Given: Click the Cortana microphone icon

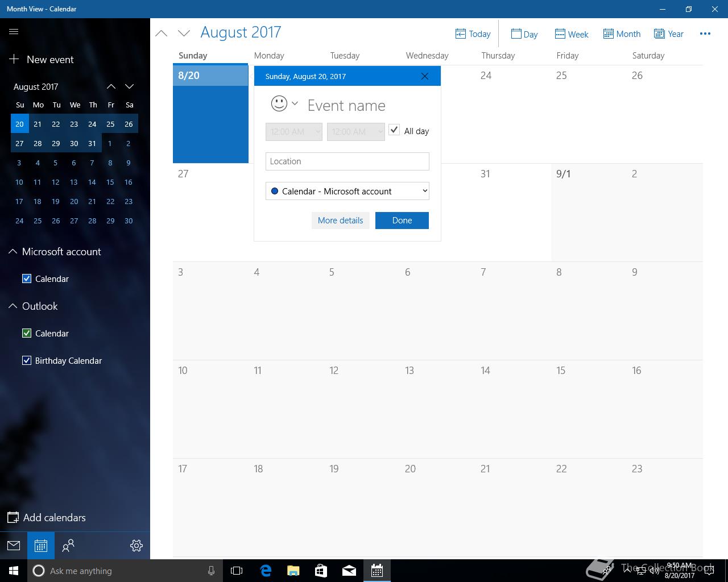Looking at the screenshot, I should click(211, 571).
